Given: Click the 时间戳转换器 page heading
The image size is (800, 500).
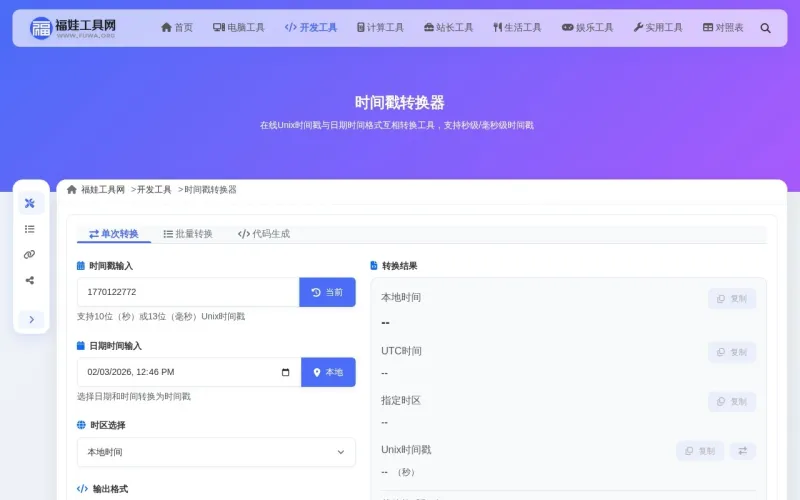Looking at the screenshot, I should pos(399,103).
